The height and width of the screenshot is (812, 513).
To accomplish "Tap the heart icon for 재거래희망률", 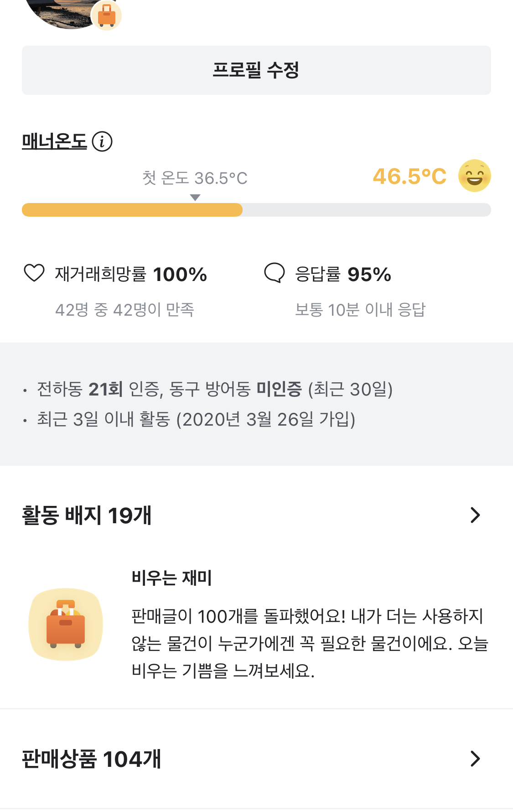I will (34, 273).
